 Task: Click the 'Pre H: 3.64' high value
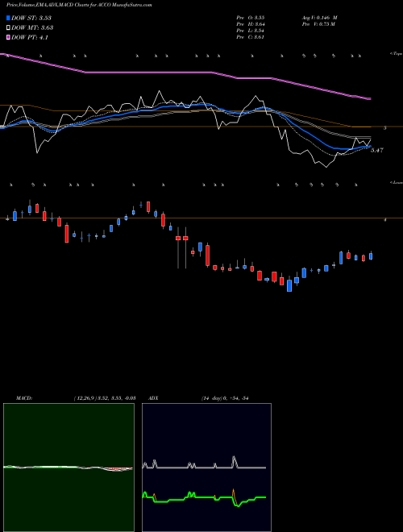251,24
